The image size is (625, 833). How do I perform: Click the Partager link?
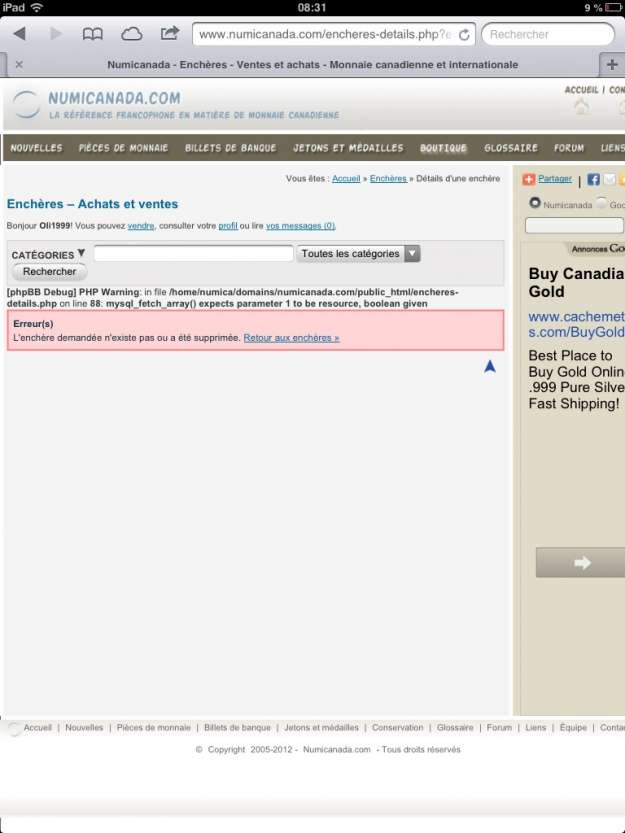pyautogui.click(x=555, y=178)
